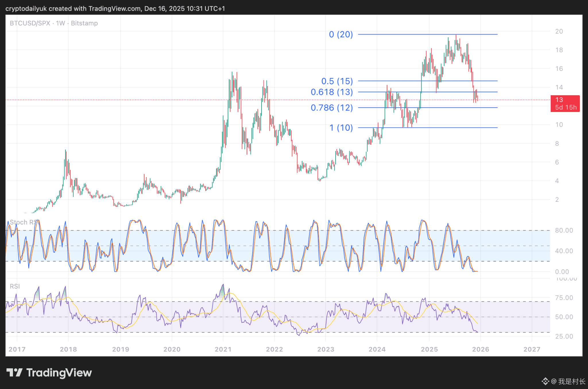Select the 0.5 (15) Fibonacci label

(x=337, y=81)
